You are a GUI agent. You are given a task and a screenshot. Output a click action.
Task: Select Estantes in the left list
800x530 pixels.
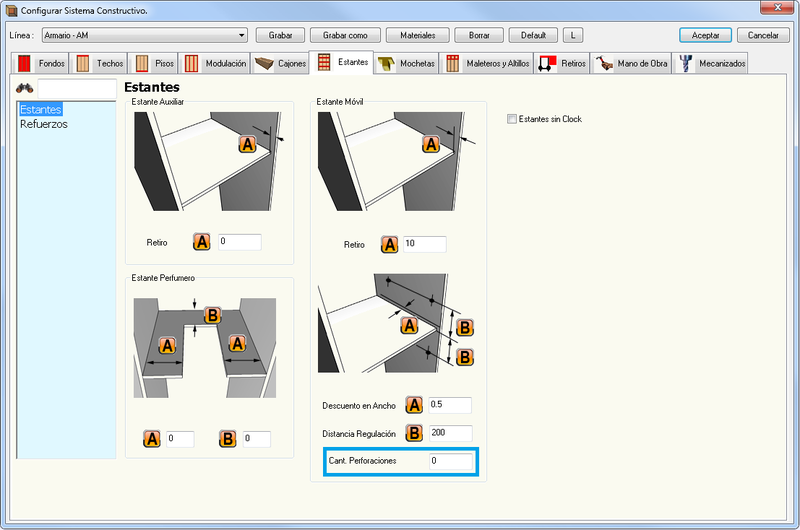click(41, 109)
